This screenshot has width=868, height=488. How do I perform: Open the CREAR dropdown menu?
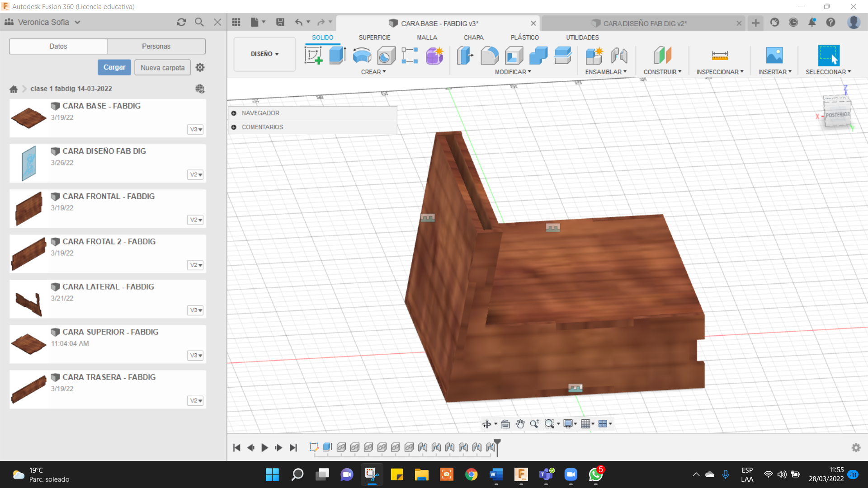pyautogui.click(x=373, y=72)
